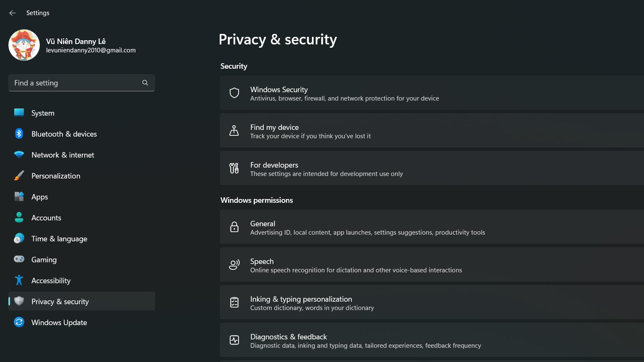
Task: Click the Windows Security shield icon
Action: [234, 93]
